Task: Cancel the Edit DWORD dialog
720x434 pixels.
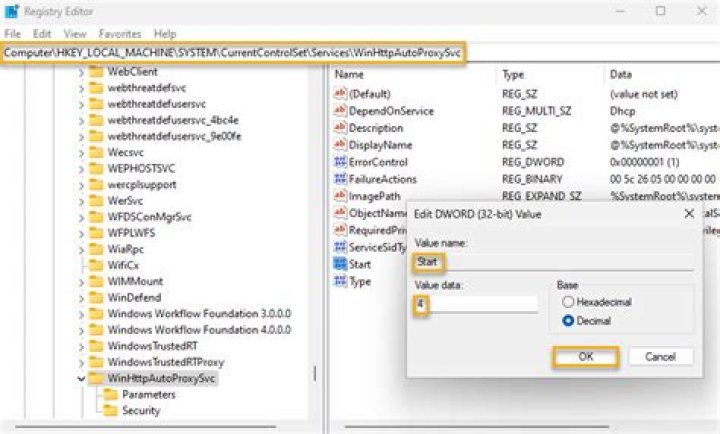Action: [x=660, y=357]
